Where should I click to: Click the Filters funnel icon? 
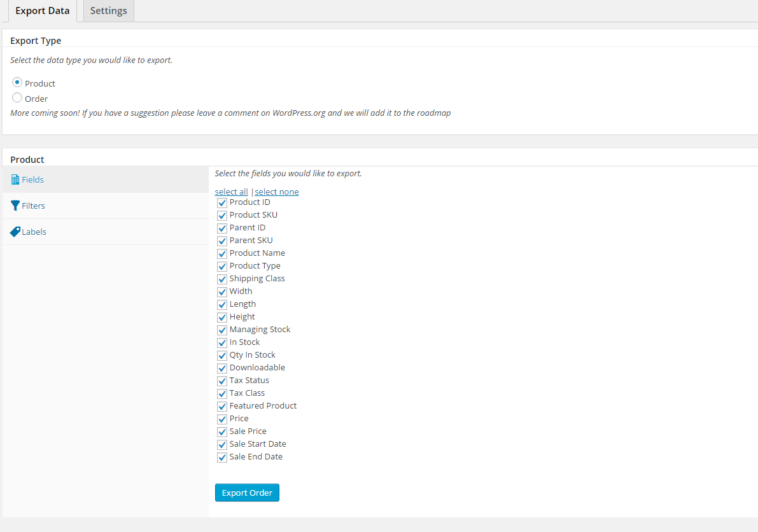coord(15,206)
